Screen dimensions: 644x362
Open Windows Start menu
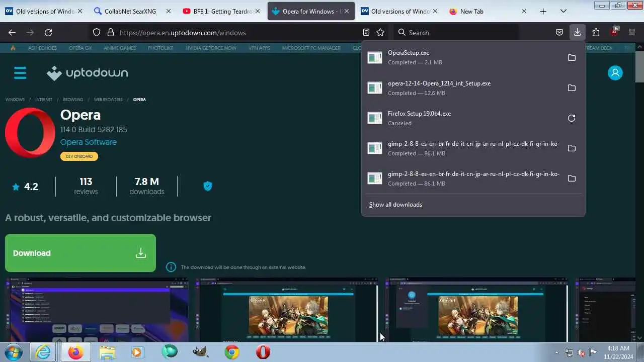pos(15,352)
